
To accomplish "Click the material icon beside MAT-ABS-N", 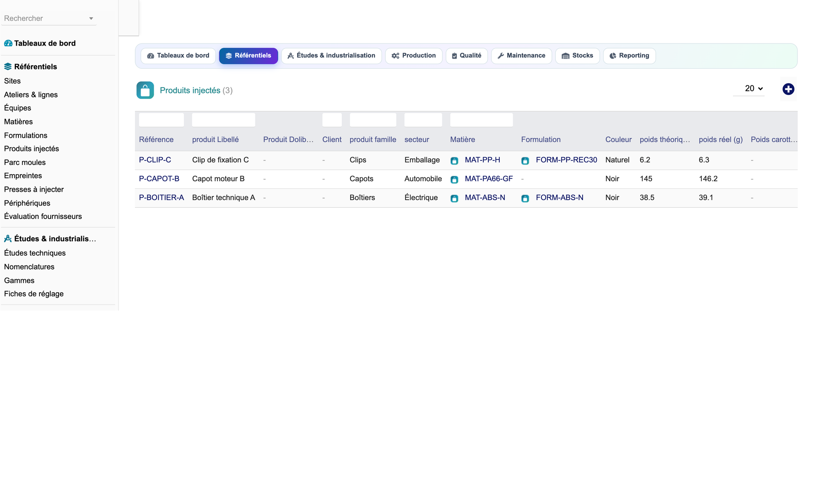I will pos(454,198).
